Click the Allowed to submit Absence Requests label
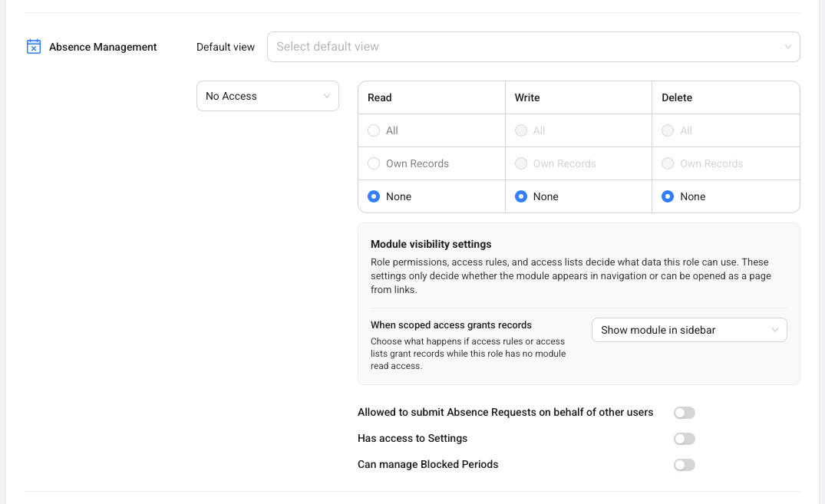825x504 pixels. click(x=505, y=412)
